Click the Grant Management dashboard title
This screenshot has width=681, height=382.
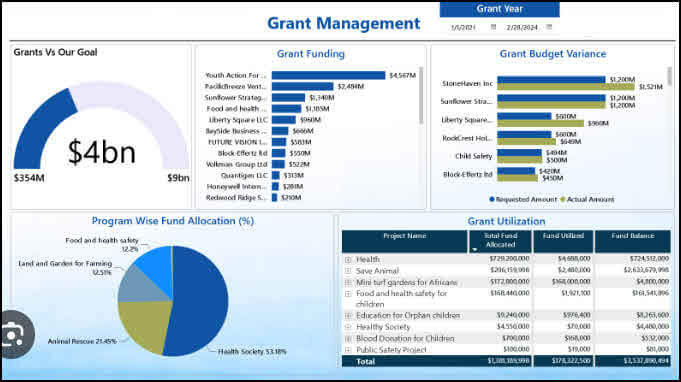pyautogui.click(x=344, y=23)
